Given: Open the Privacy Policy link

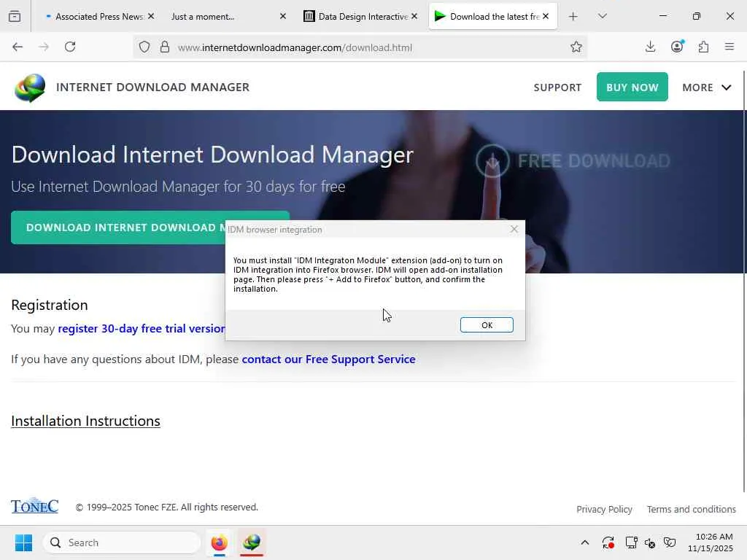Looking at the screenshot, I should pos(604,509).
